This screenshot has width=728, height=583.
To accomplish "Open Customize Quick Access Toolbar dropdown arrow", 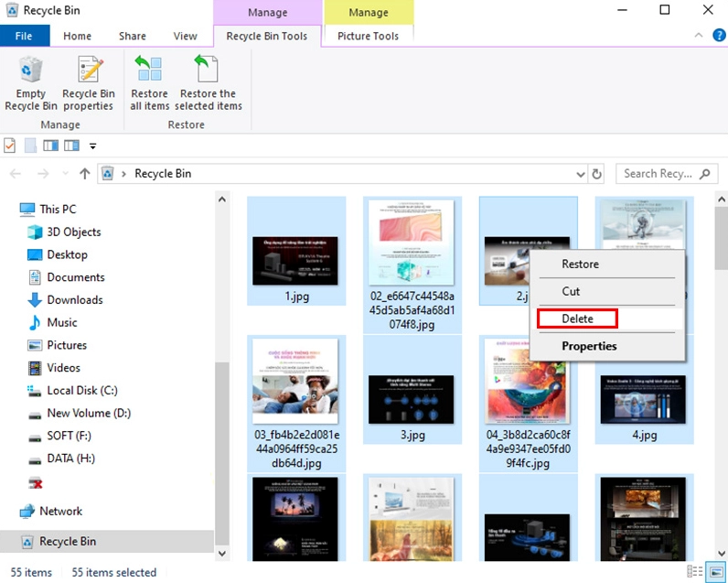I will (x=92, y=146).
